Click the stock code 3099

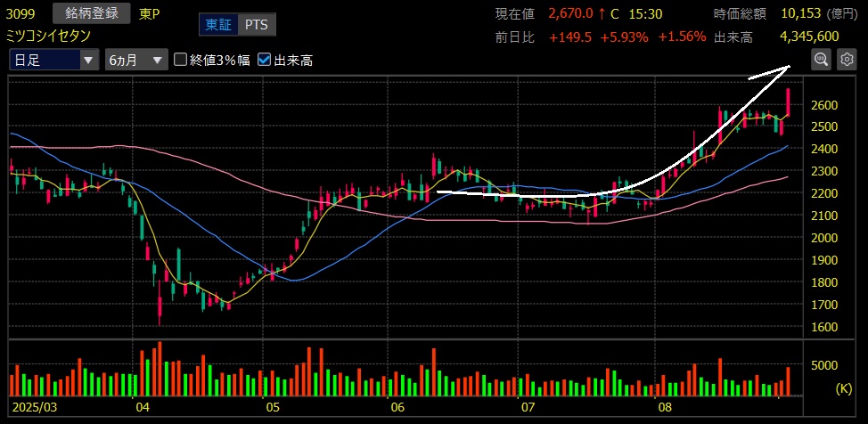20,14
